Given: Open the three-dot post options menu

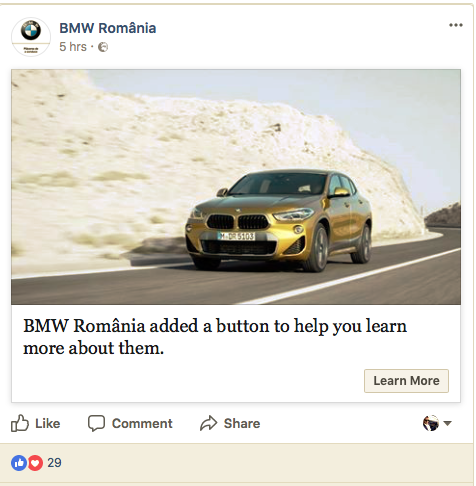Looking at the screenshot, I should tap(456, 25).
